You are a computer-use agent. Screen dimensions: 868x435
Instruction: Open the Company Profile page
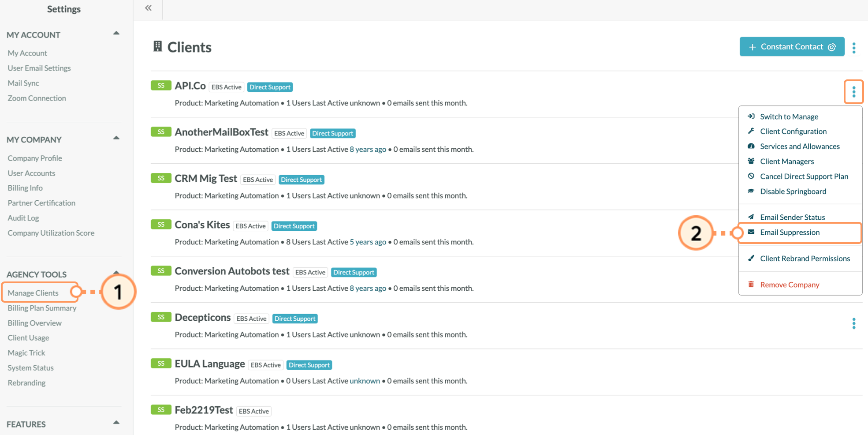point(35,158)
